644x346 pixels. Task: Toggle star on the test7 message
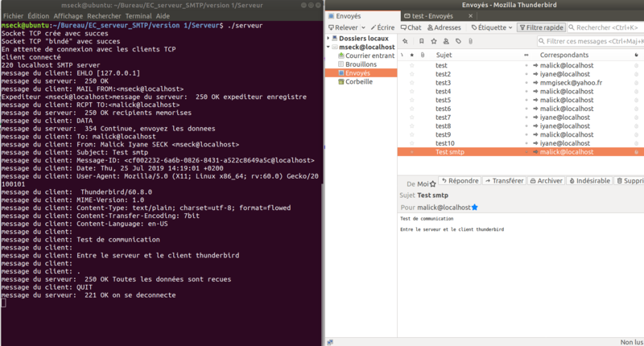(412, 117)
